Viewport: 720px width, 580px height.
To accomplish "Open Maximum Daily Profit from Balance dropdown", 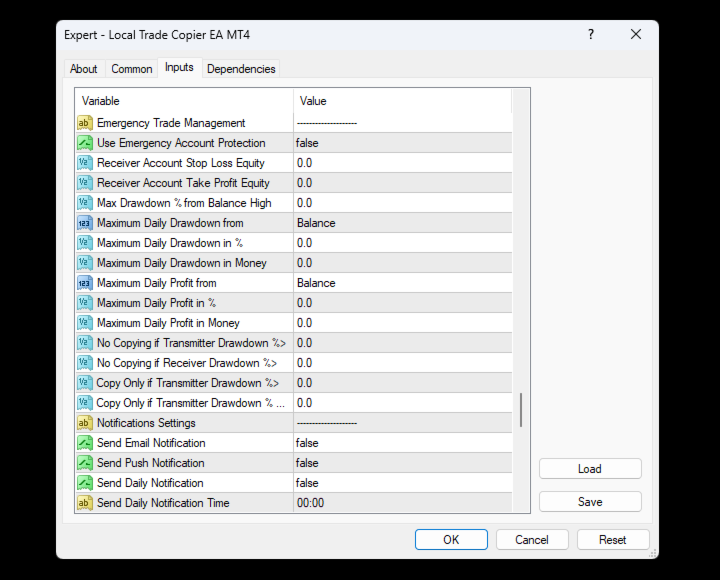I will point(402,283).
